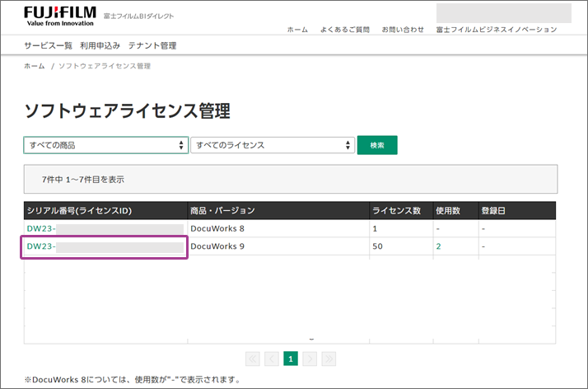588x389 pixels.
Task: Click the FUJIFILM logo
Action: coord(60,16)
